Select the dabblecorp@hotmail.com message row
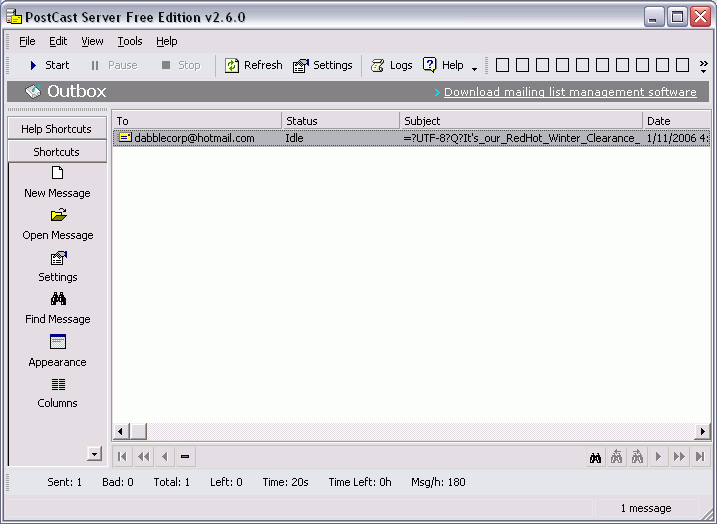The height and width of the screenshot is (524, 717). [x=412, y=138]
